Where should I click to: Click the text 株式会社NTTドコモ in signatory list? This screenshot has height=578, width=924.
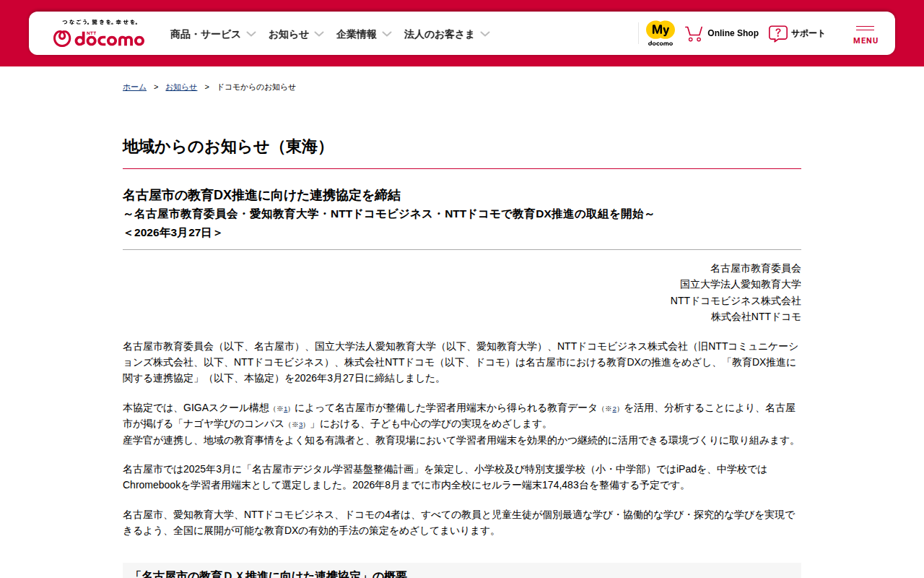[x=756, y=316]
